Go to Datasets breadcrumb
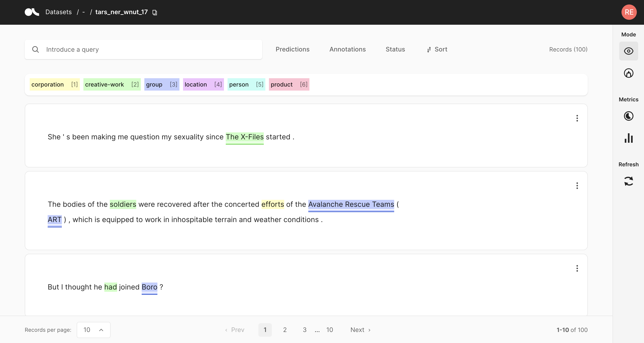The width and height of the screenshot is (644, 343). coord(58,12)
